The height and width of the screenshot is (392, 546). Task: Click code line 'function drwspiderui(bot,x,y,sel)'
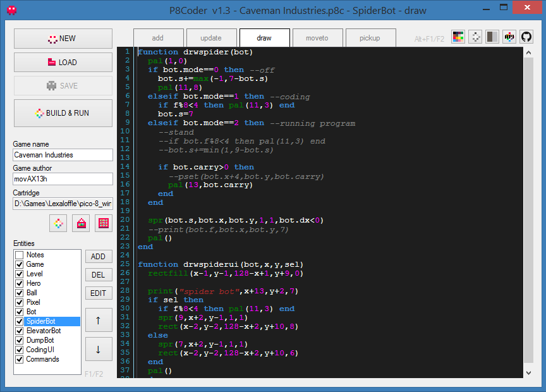(221, 264)
